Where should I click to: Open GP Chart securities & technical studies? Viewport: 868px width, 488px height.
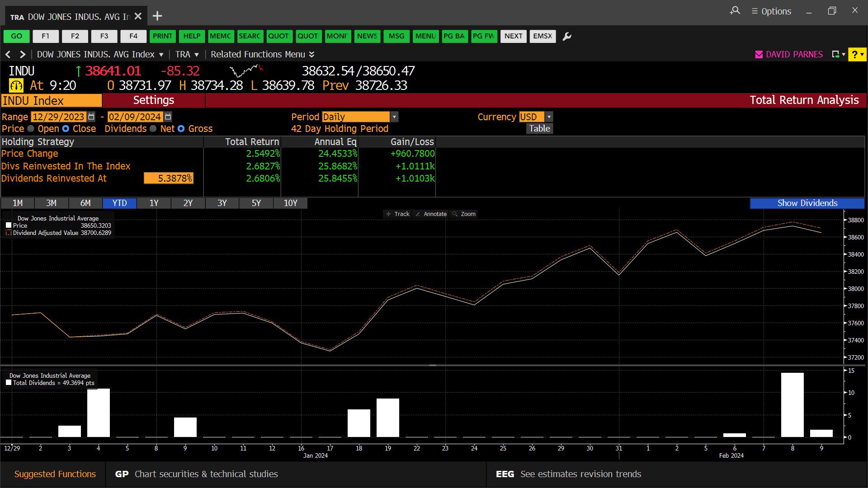coord(197,474)
